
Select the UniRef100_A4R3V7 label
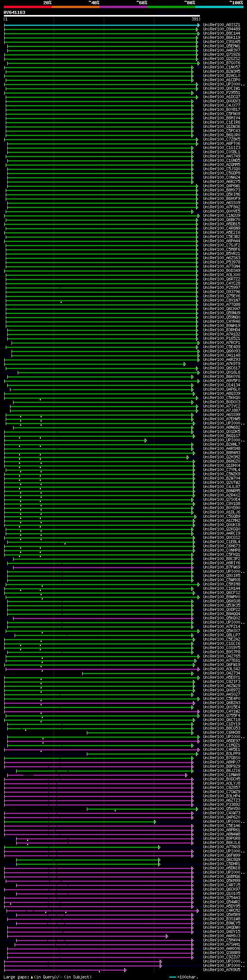222,50
